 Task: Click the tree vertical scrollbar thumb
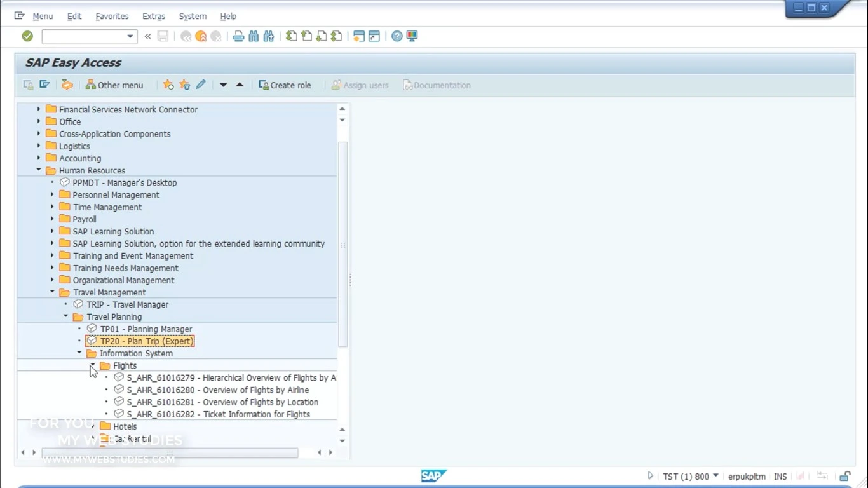[x=342, y=244]
